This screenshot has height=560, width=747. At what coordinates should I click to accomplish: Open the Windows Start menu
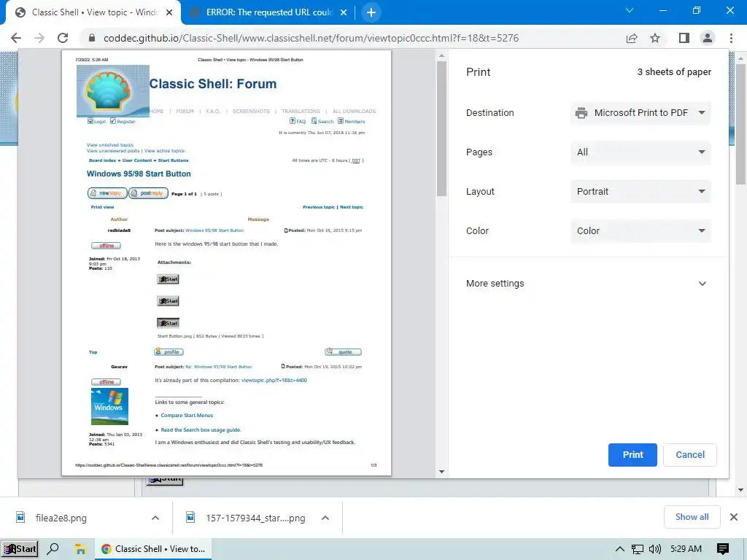click(20, 549)
